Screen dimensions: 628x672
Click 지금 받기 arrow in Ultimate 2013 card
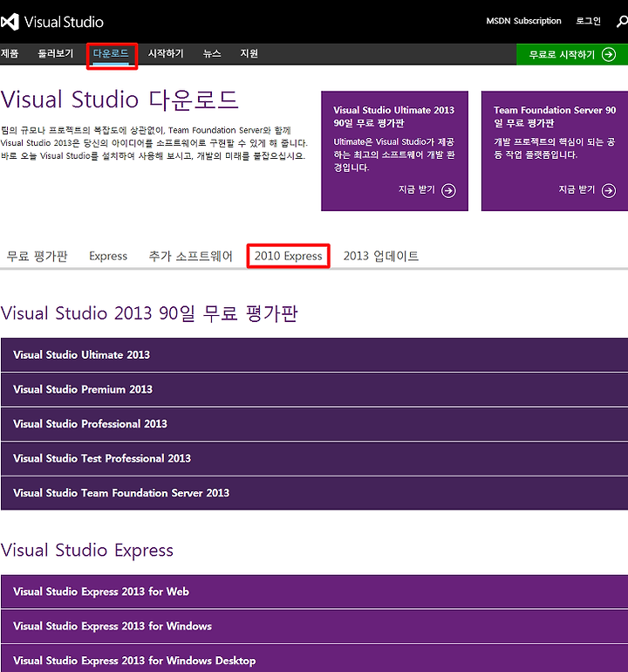coord(448,190)
